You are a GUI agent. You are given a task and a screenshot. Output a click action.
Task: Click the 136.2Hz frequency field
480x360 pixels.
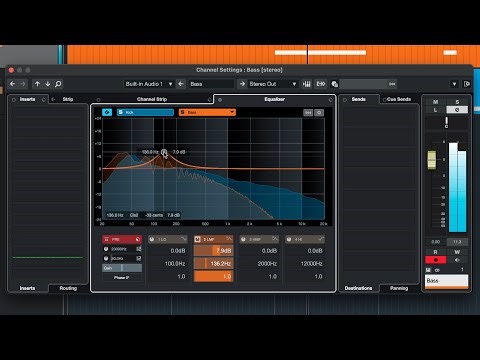pos(213,263)
